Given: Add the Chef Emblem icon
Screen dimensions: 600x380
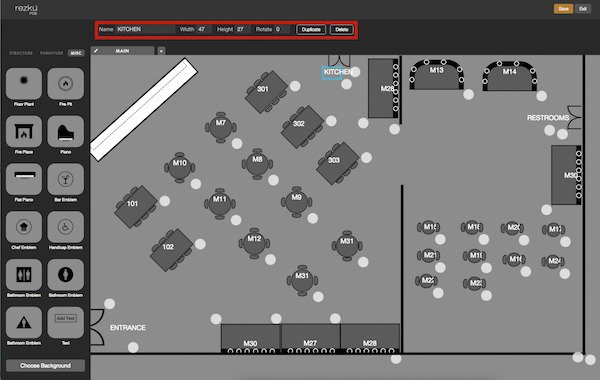Looking at the screenshot, I should point(24,227).
